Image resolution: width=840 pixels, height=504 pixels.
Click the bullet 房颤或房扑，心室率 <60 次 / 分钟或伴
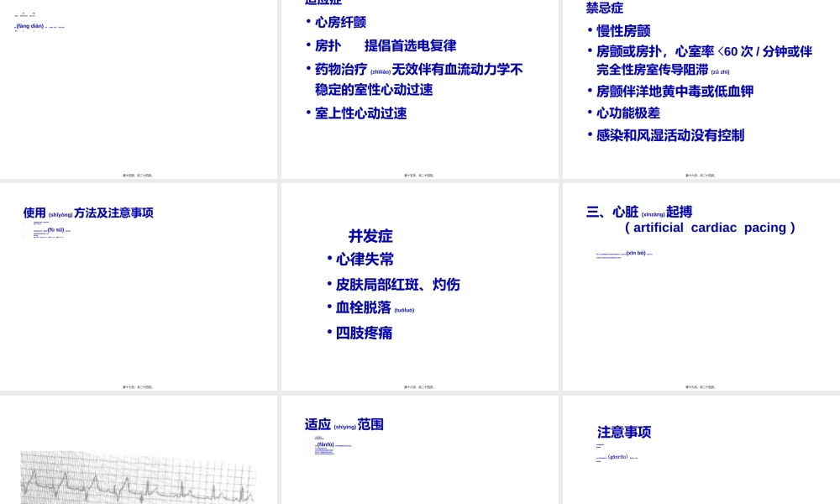click(x=704, y=51)
